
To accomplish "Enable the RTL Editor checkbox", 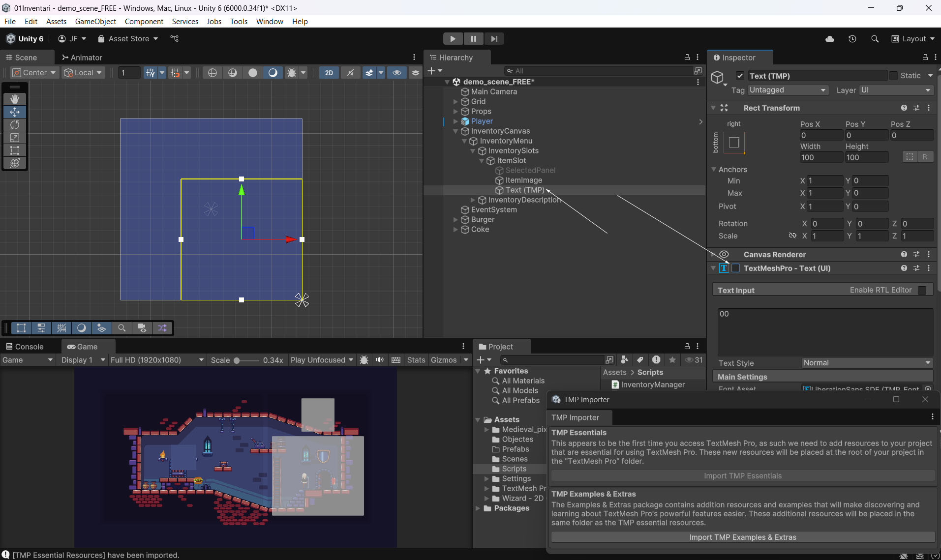I will coord(922,290).
